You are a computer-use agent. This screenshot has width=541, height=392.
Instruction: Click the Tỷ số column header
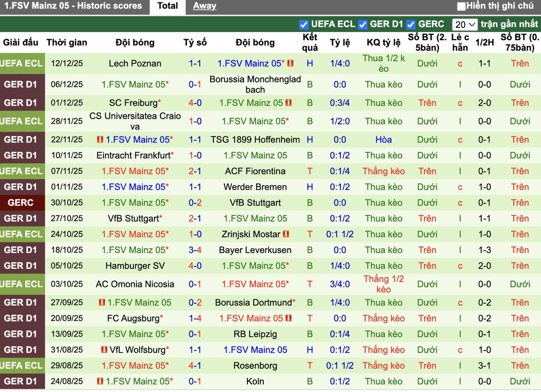(195, 42)
